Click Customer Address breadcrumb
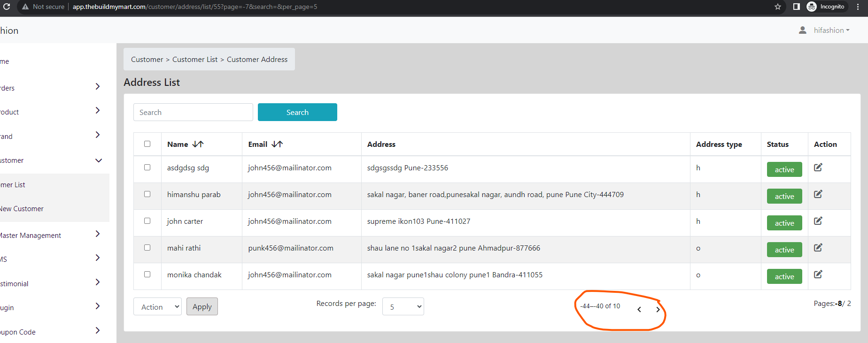The image size is (868, 343). 257,60
